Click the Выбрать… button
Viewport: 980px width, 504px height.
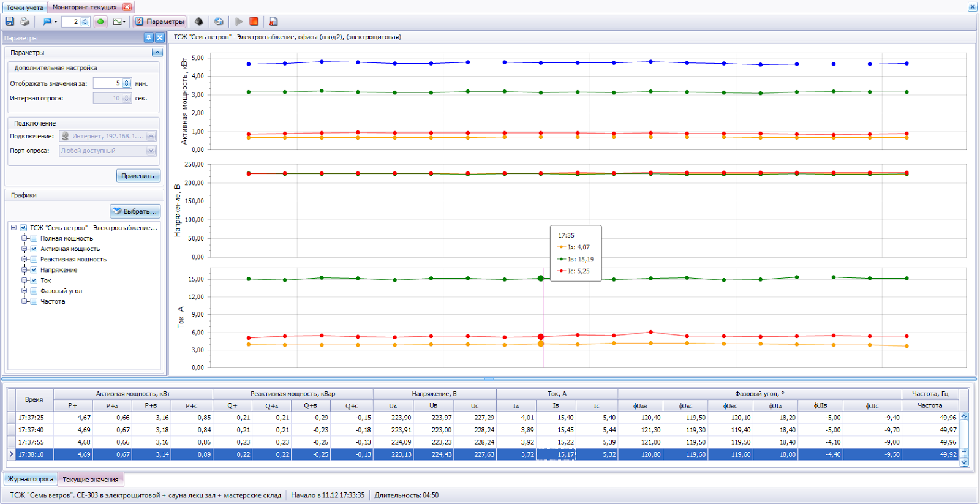pyautogui.click(x=135, y=211)
